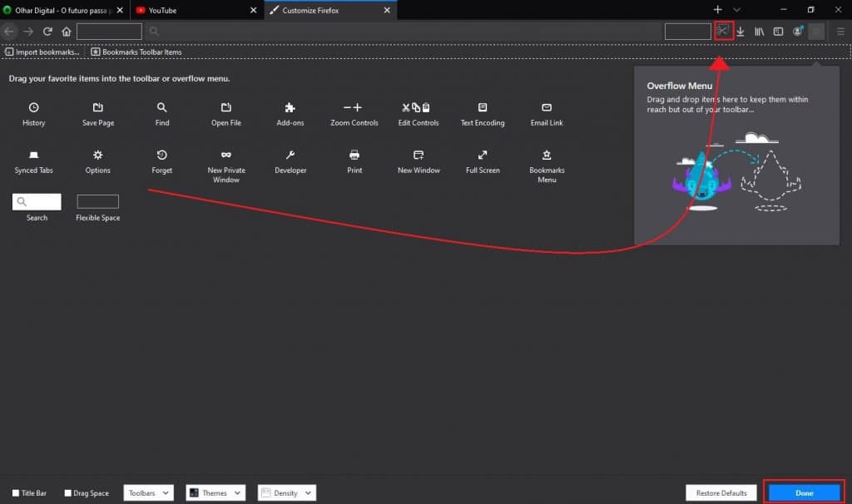Close the Olhar Digital tab
Viewport: 852px width, 504px height.
120,10
